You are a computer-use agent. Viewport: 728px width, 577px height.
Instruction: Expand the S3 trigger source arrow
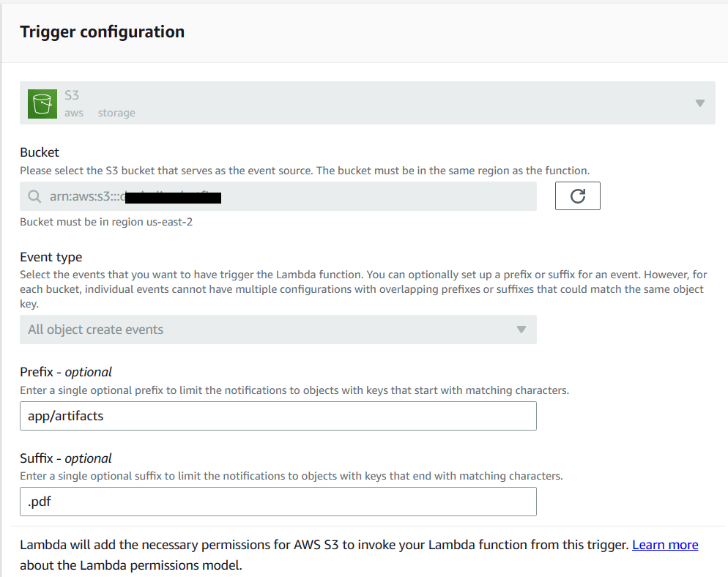699,103
